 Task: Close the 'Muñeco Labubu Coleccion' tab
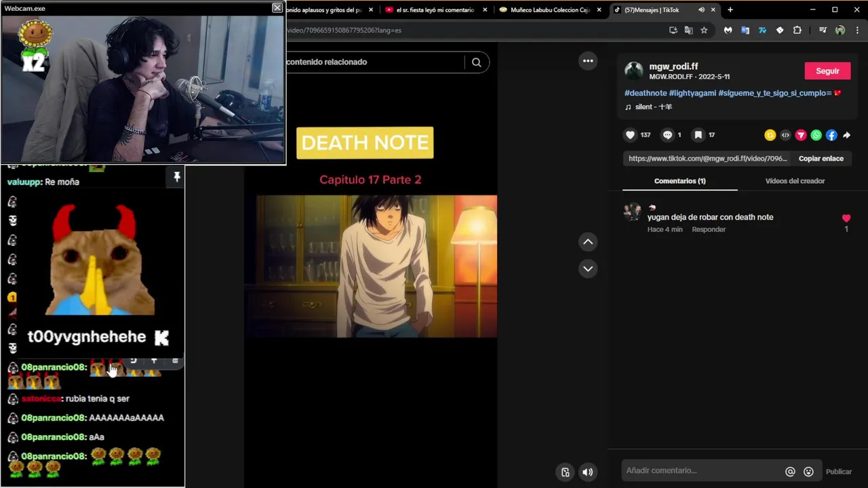pyautogui.click(x=599, y=10)
